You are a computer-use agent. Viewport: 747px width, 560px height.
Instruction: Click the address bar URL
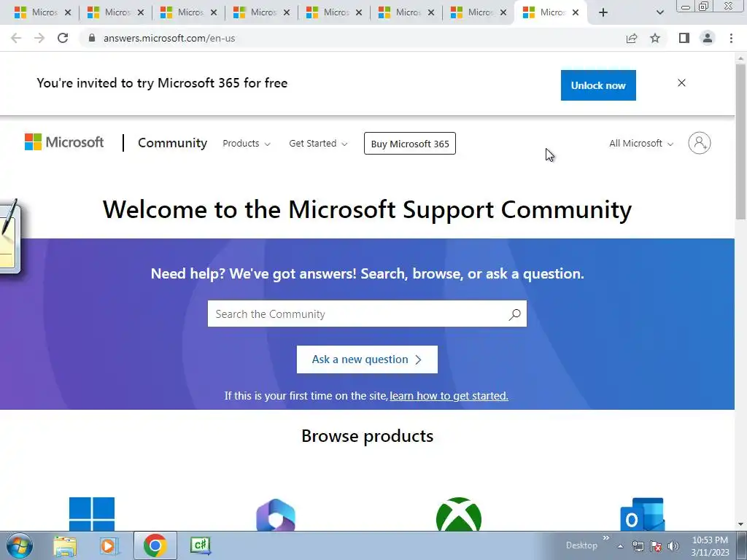point(169,38)
